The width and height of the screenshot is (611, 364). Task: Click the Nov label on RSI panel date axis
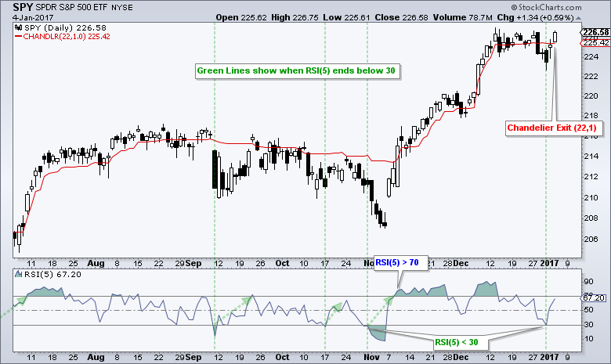click(x=371, y=357)
